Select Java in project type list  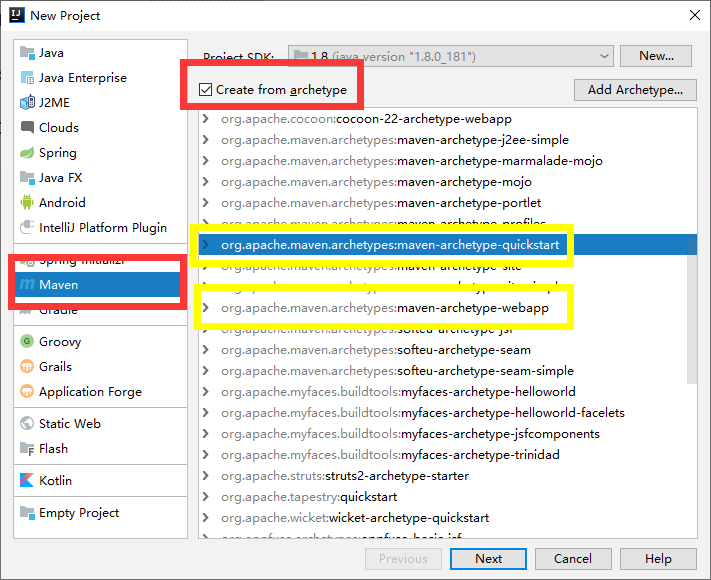coord(100,53)
